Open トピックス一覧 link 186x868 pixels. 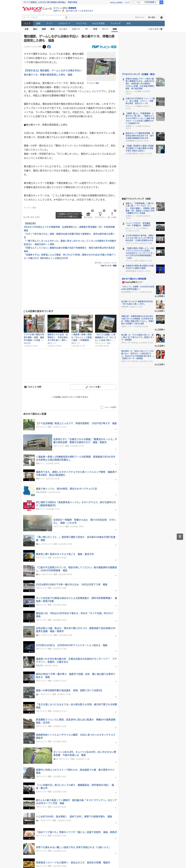pyautogui.click(x=155, y=29)
